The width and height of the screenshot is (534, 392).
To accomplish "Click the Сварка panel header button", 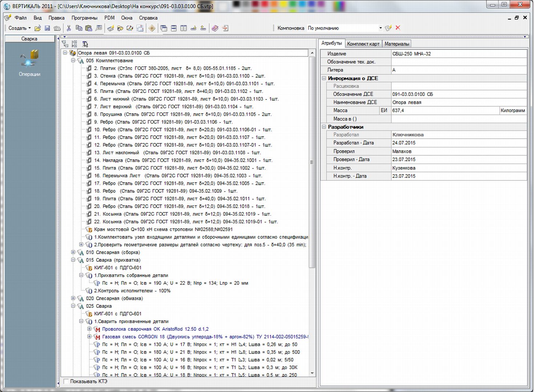I will [x=29, y=39].
